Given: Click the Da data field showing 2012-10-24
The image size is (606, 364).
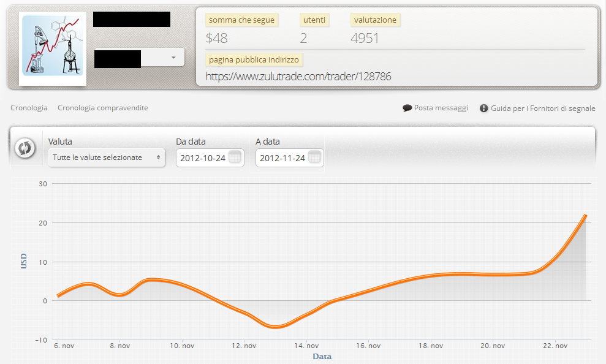Looking at the screenshot, I should (x=210, y=157).
